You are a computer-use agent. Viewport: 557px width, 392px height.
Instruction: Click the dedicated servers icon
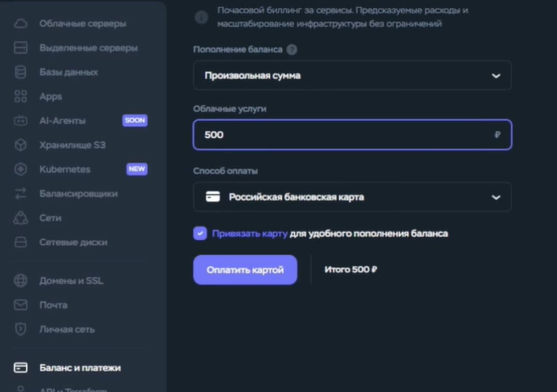point(21,48)
